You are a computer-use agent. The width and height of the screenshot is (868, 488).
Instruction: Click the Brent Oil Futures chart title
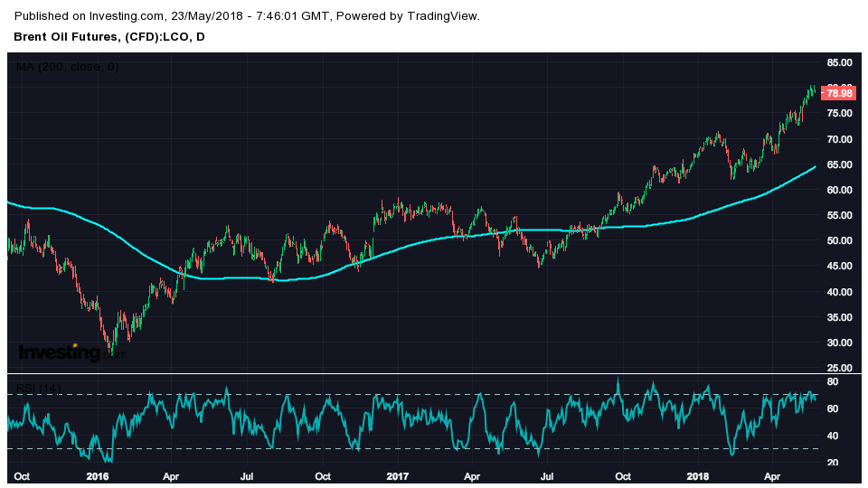pos(108,37)
